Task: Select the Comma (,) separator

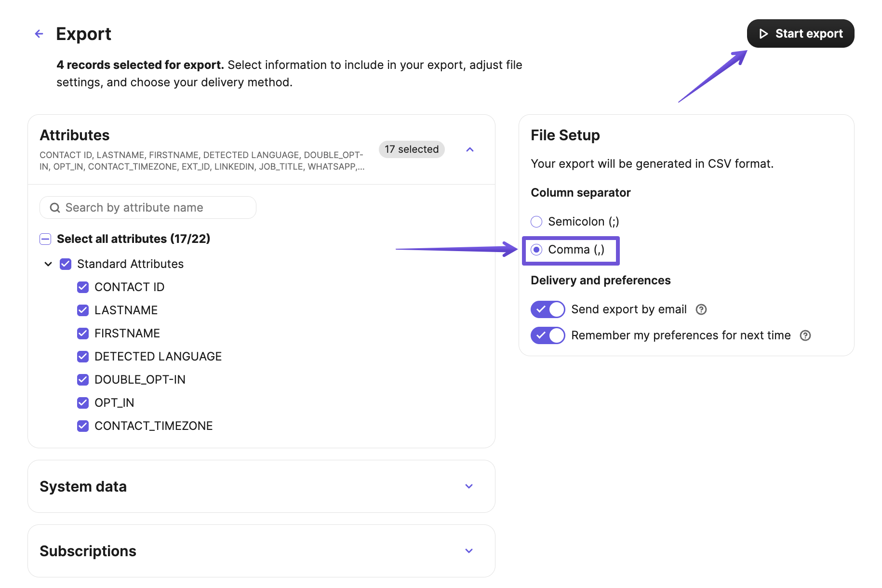Action: (536, 250)
